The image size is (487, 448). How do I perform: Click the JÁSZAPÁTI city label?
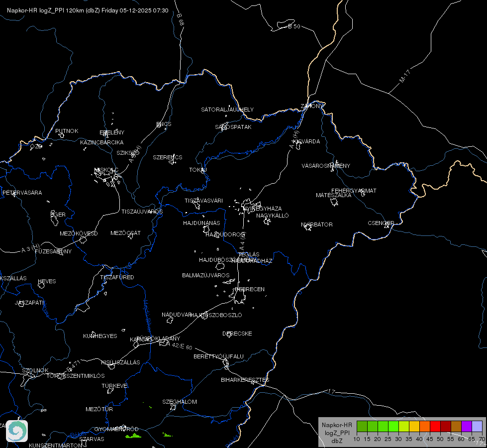(x=30, y=303)
